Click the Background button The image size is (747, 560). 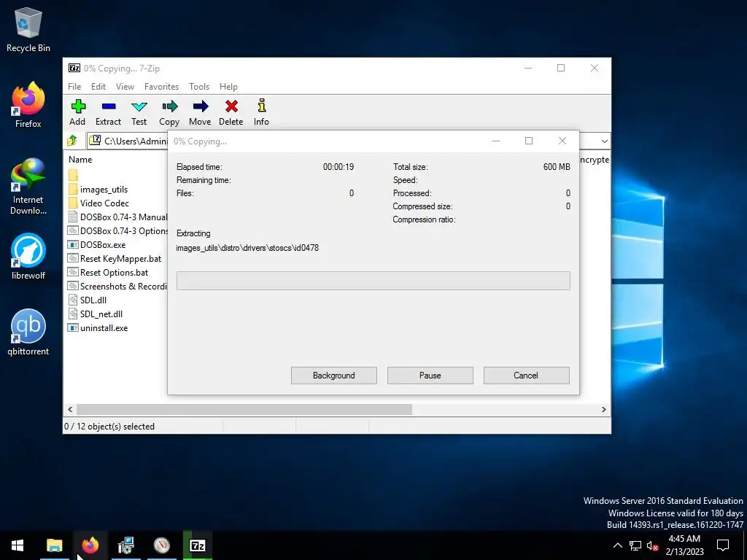coord(334,376)
